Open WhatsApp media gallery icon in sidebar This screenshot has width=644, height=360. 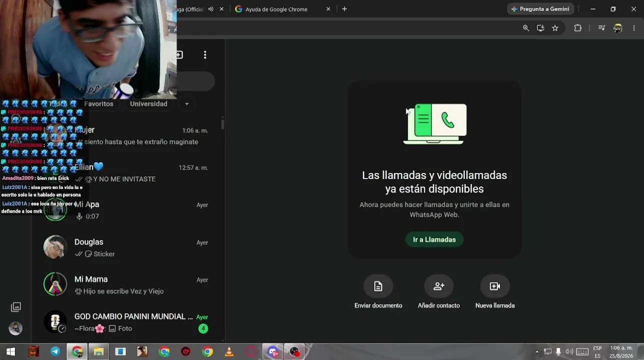tap(16, 307)
